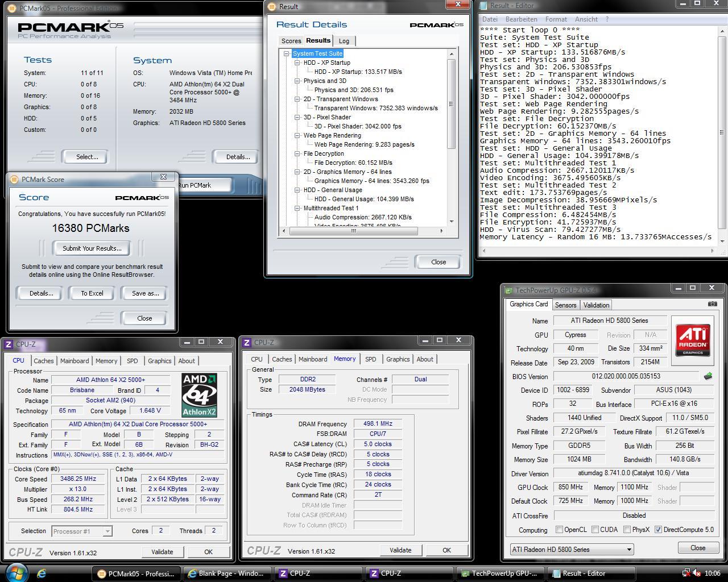Click the GPU-Z title bar icon

click(508, 290)
